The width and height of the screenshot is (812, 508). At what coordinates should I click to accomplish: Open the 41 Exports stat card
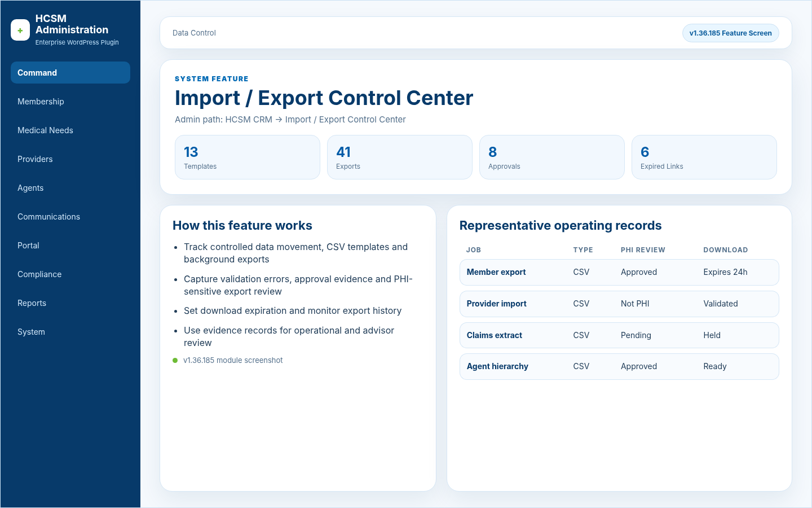pos(400,157)
